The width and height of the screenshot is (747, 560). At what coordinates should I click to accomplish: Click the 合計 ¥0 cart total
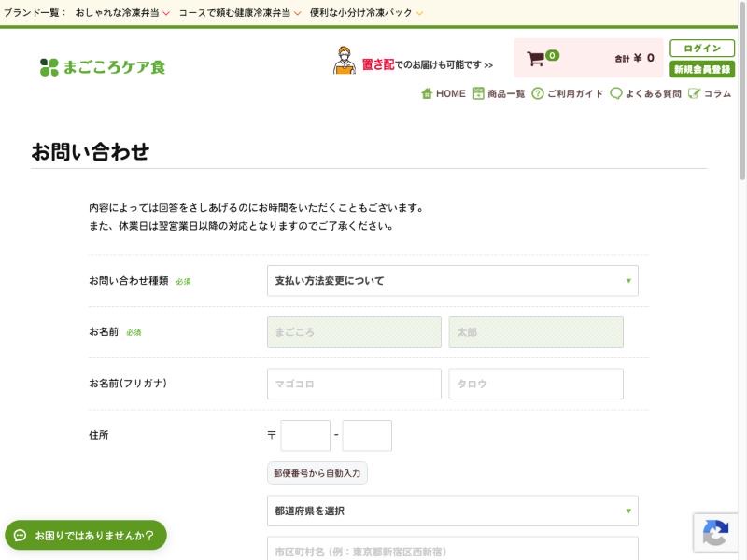coord(634,58)
